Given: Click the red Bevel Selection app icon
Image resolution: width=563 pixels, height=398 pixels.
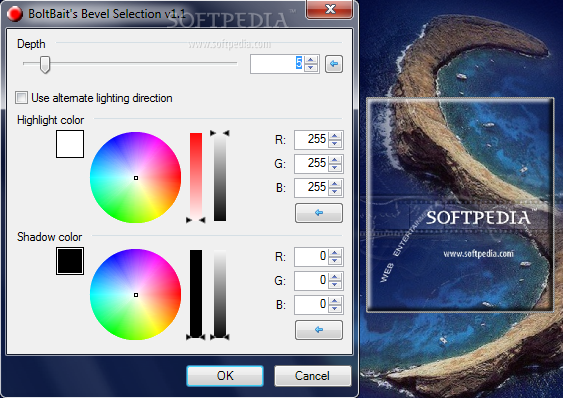Looking at the screenshot, I should [15, 14].
